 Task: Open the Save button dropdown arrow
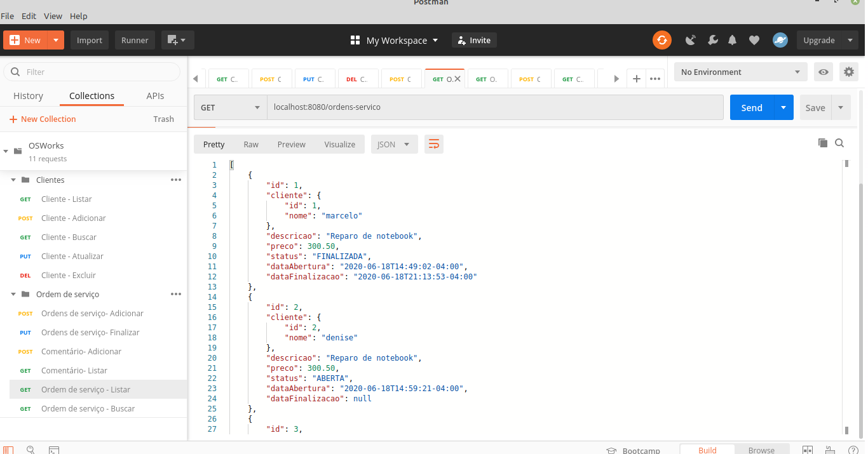pyautogui.click(x=841, y=107)
